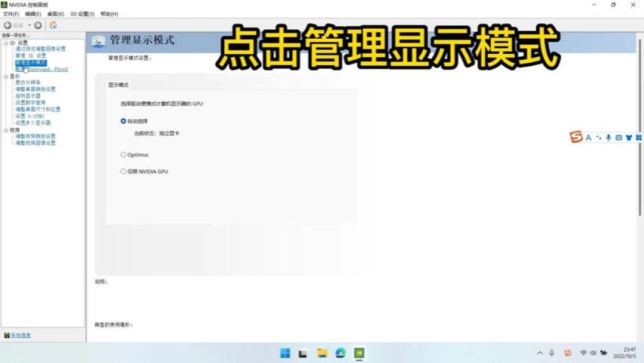Toggle the Sogou bar letter A language mode
This screenshot has width=644, height=363.
(589, 138)
